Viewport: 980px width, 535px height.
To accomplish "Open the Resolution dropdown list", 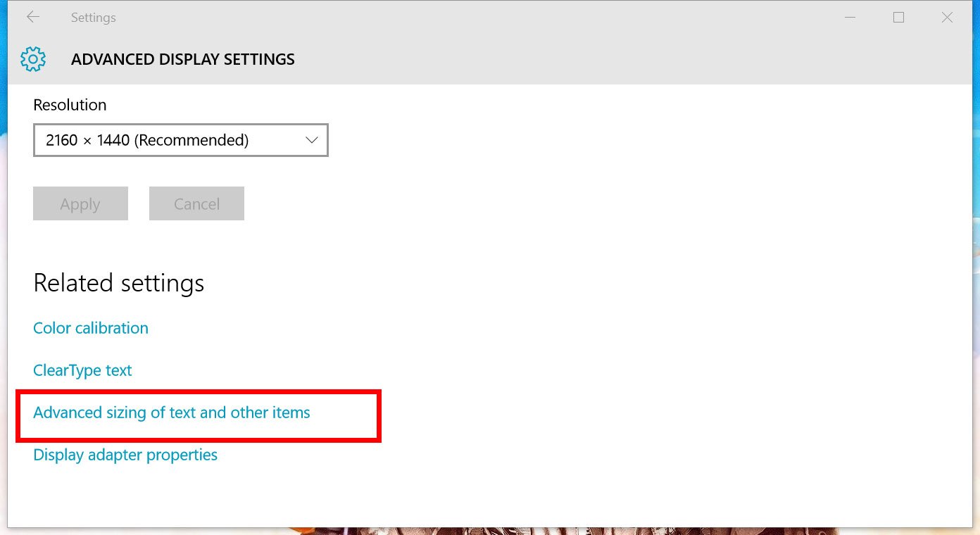I will point(180,140).
